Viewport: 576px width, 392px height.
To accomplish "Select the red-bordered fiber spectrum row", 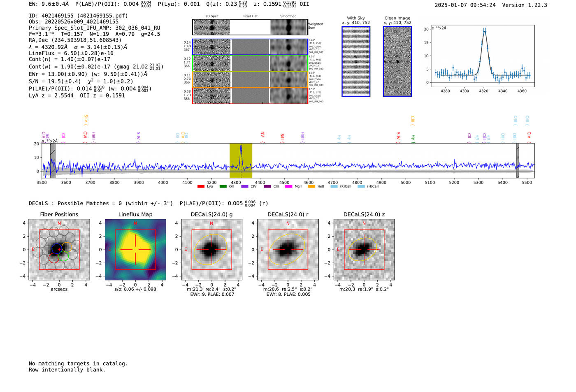I will (x=250, y=95).
